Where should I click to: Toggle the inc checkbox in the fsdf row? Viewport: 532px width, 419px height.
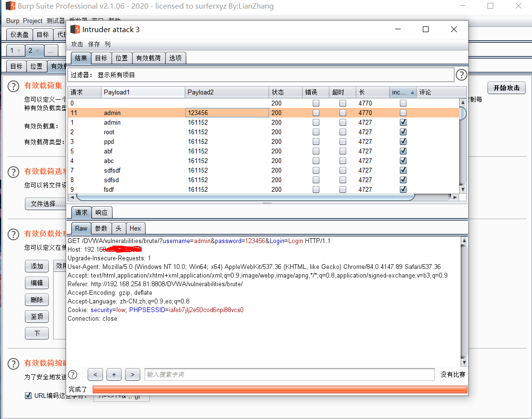point(403,189)
